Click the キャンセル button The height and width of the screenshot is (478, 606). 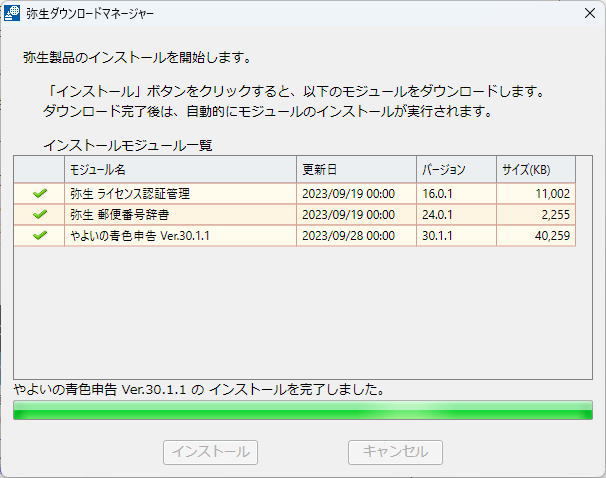coord(395,452)
